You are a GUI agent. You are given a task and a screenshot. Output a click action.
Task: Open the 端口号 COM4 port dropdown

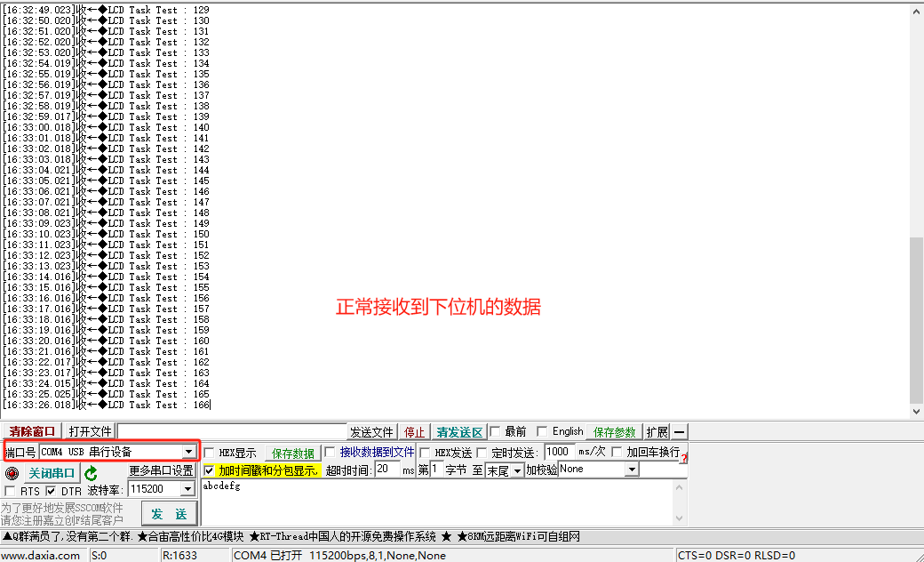[188, 452]
